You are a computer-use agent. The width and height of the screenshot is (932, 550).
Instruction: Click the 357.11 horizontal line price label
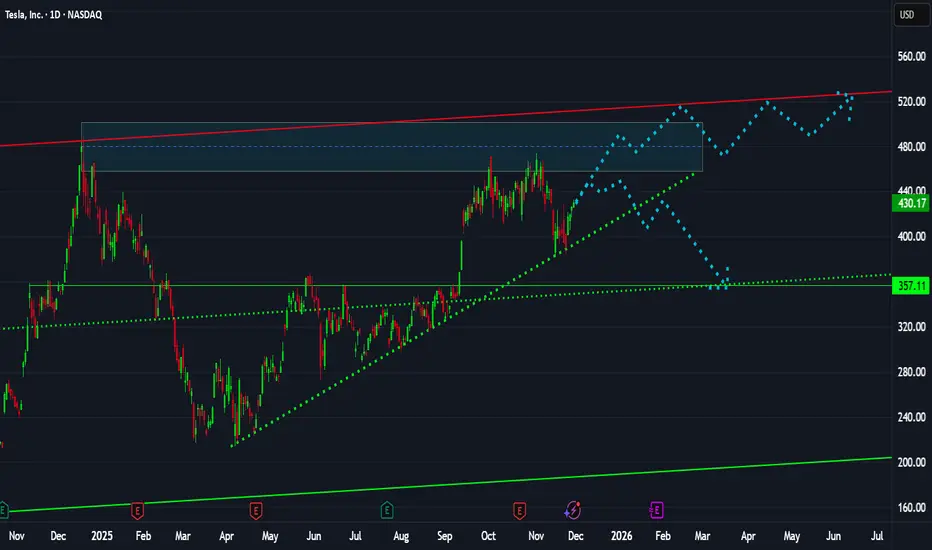point(911,286)
